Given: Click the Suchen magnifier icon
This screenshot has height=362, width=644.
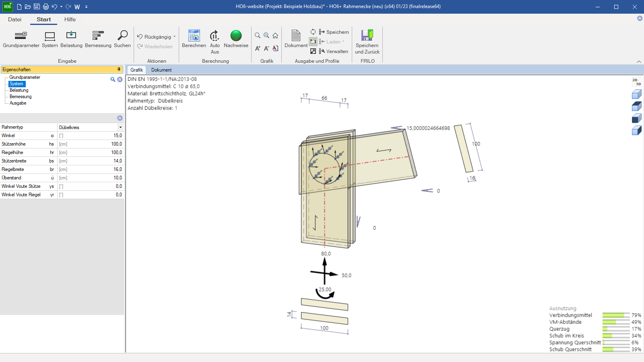Looking at the screenshot, I should point(122,39).
